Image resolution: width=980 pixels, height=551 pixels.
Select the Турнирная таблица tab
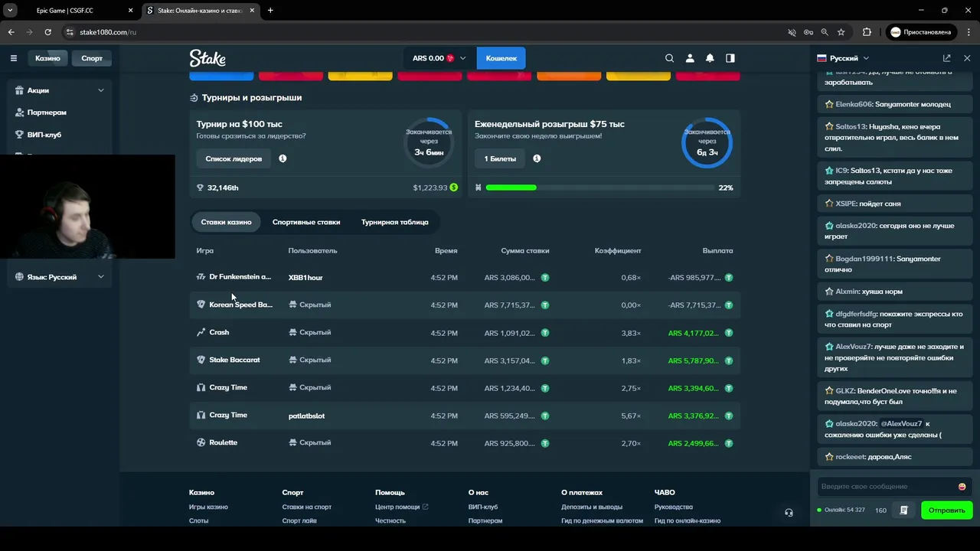[x=395, y=222]
